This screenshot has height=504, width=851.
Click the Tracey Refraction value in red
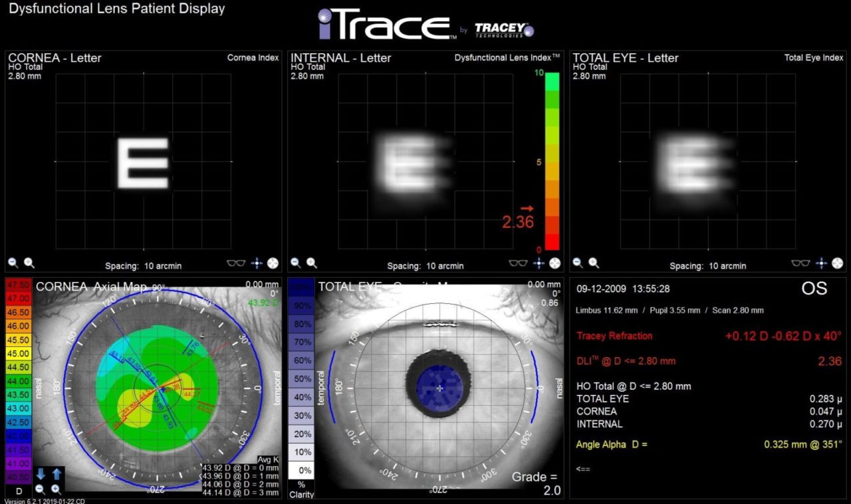pos(781,336)
